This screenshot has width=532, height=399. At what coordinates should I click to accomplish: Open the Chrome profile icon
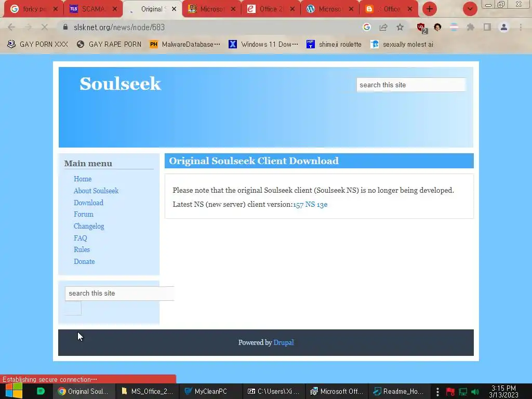click(x=504, y=27)
